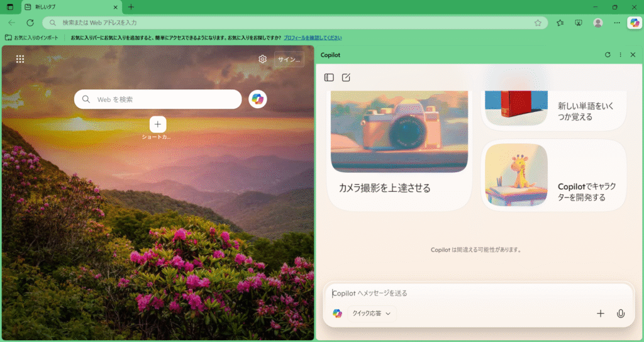
Task: Click the Copilot pane title text
Action: pyautogui.click(x=331, y=55)
